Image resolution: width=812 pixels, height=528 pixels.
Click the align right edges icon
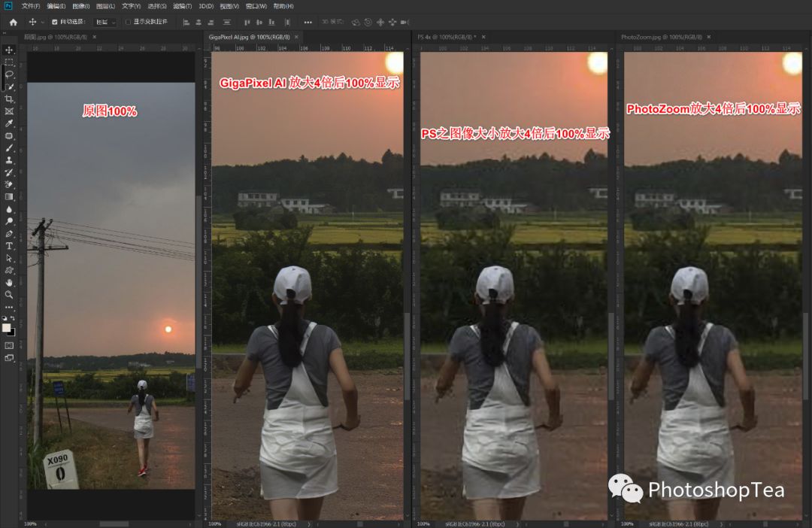[x=211, y=23]
